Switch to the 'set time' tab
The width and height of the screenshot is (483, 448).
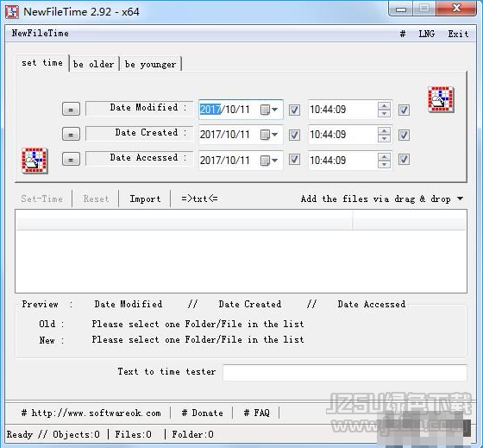tap(42, 63)
